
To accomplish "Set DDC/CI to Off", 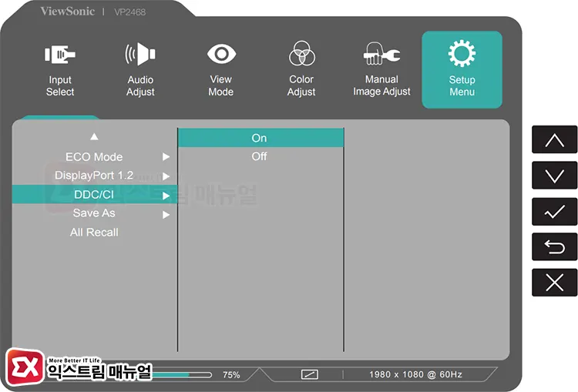I will (260, 156).
